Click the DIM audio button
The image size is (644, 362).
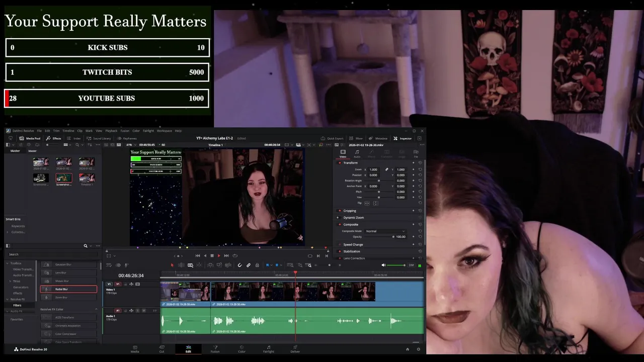click(x=411, y=265)
